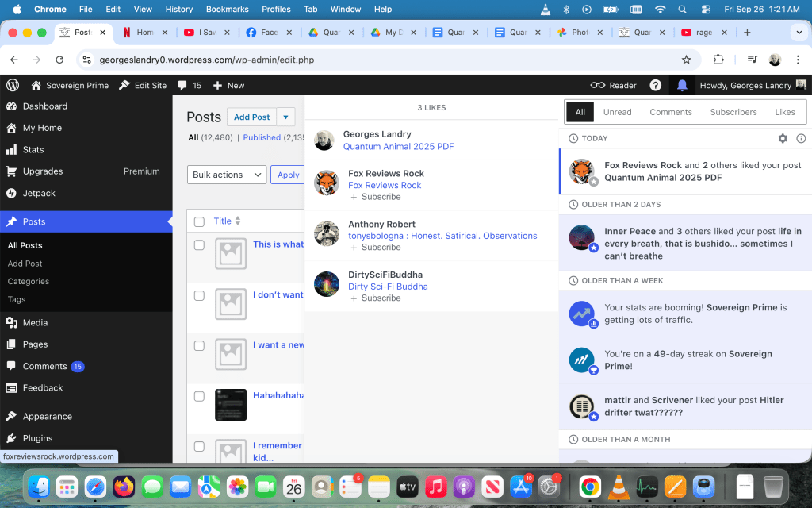Click the Apply button

pos(288,175)
